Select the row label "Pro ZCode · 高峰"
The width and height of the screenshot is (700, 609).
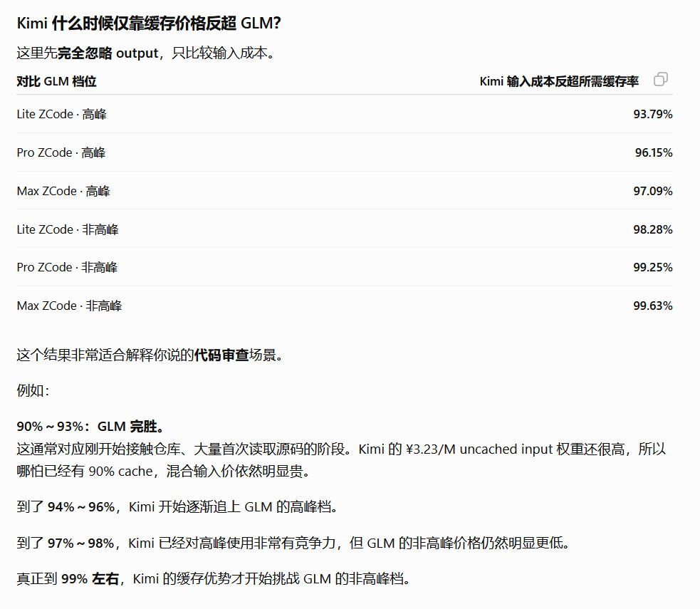pyautogui.click(x=61, y=152)
